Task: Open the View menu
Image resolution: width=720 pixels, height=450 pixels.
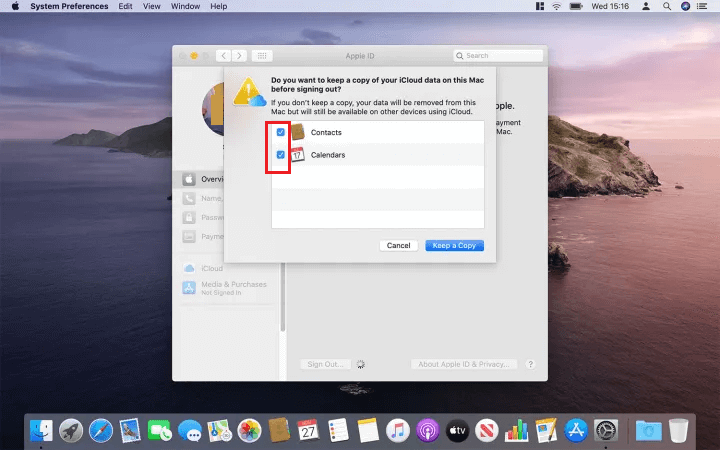Action: click(x=152, y=6)
